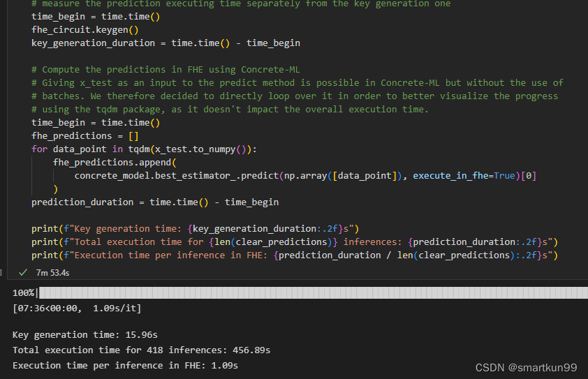The image size is (588, 379).
Task: Click the line 'fhe_predictions = []'
Action: [85, 135]
